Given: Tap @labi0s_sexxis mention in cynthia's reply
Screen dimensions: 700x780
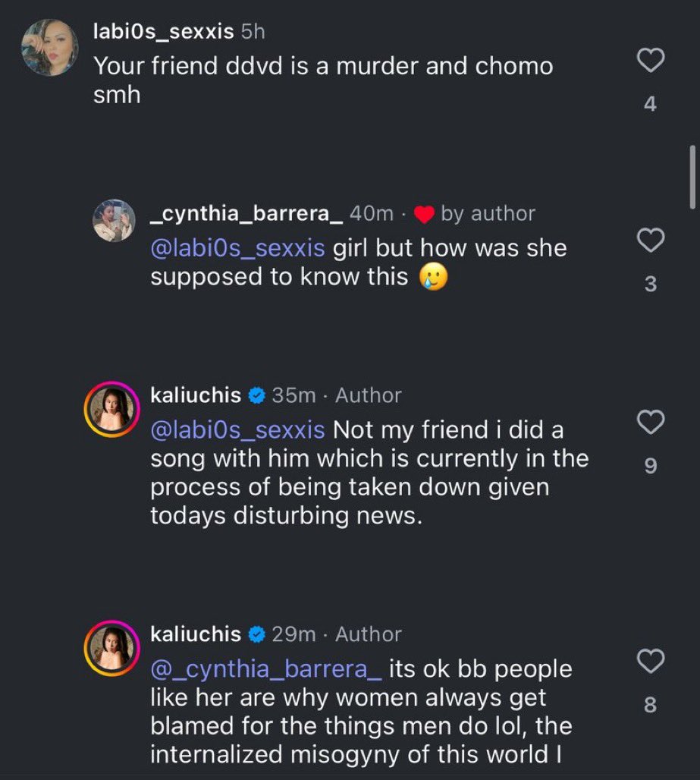Looking at the screenshot, I should pyautogui.click(x=237, y=248).
